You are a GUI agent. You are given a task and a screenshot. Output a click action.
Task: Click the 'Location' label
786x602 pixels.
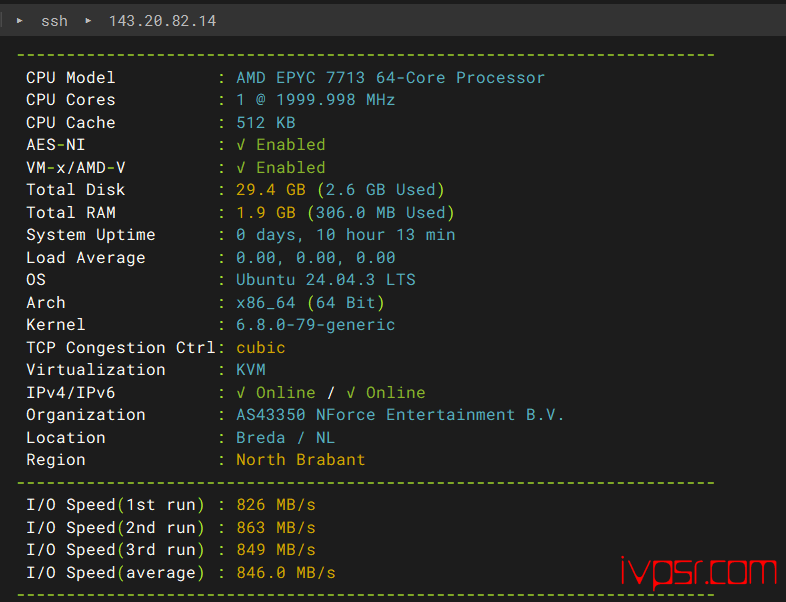66,438
